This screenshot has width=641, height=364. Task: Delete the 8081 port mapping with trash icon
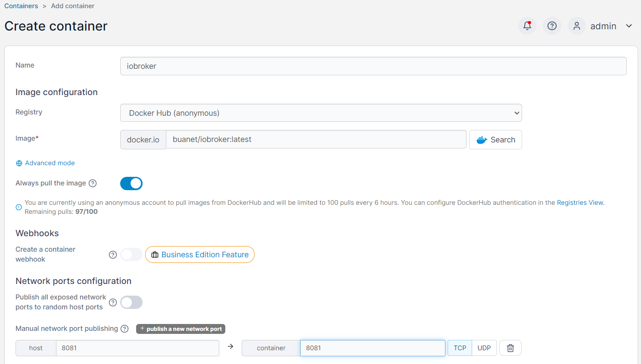coord(510,348)
